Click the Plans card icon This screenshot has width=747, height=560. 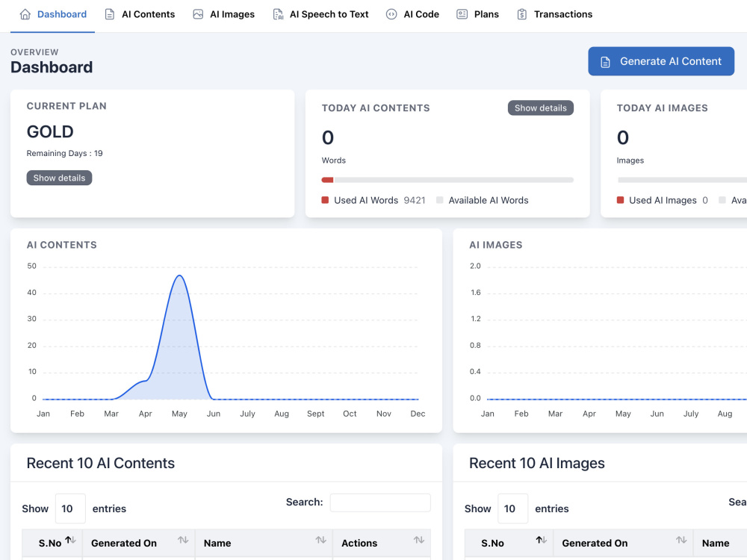[x=462, y=14]
